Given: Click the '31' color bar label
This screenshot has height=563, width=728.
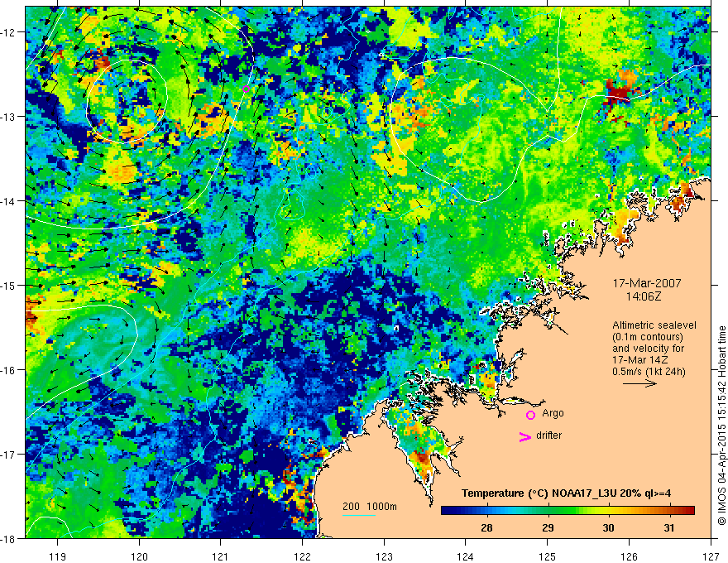Looking at the screenshot, I should [669, 527].
